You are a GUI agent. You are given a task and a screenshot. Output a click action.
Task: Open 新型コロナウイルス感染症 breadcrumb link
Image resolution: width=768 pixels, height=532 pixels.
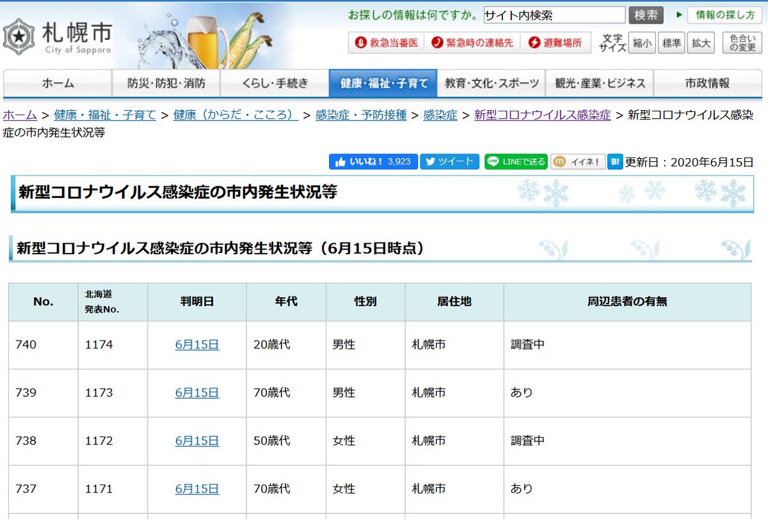(x=543, y=115)
